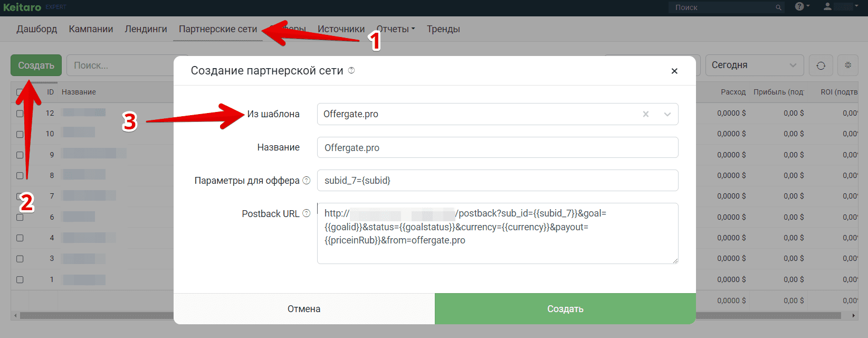Click Расход value 0,0000 $ in row 3
868x338 pixels.
click(x=731, y=258)
